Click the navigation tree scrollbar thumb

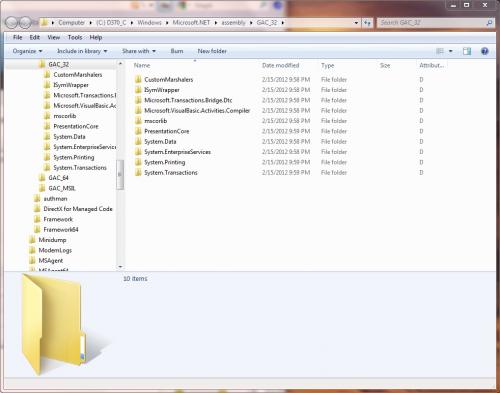120,175
